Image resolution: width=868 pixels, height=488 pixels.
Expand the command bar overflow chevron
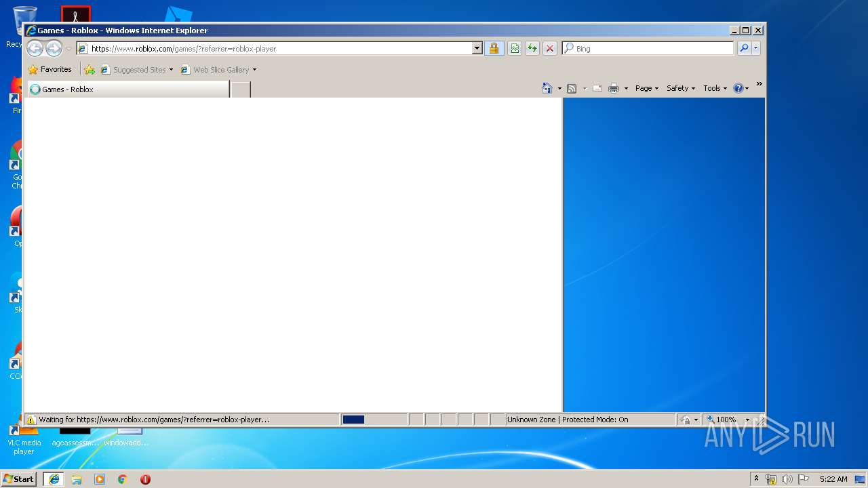tap(759, 84)
